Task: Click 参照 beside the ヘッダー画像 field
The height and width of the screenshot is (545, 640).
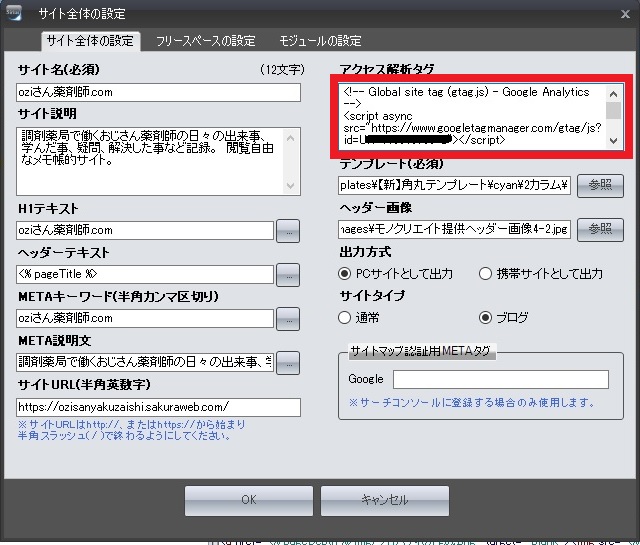Action: [599, 229]
